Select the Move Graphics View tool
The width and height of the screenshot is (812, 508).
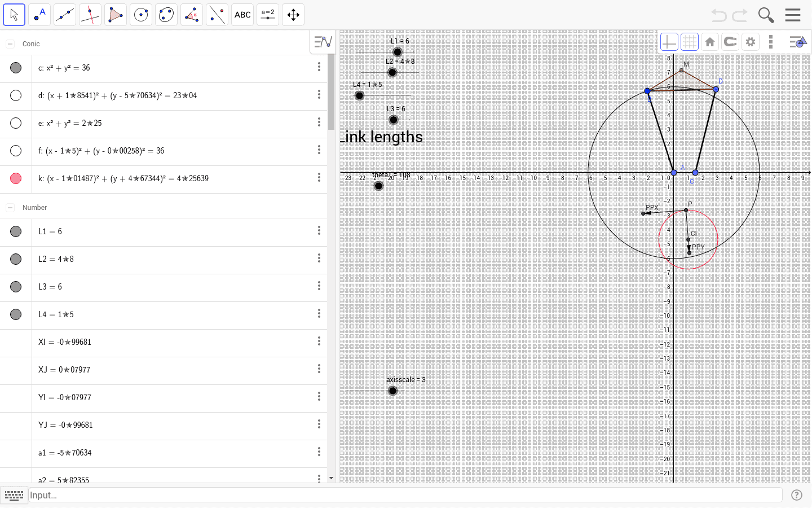coord(293,15)
